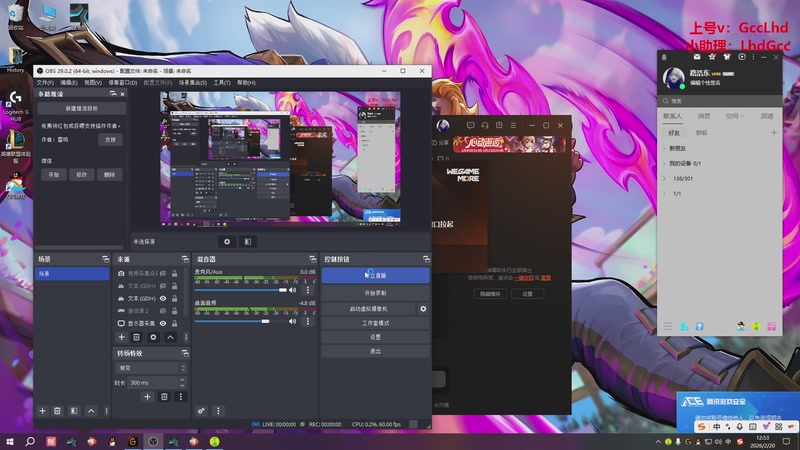Remove selected scene using trash icon in 场景 panel
Viewport: 800px width, 450px height.
click(x=57, y=411)
